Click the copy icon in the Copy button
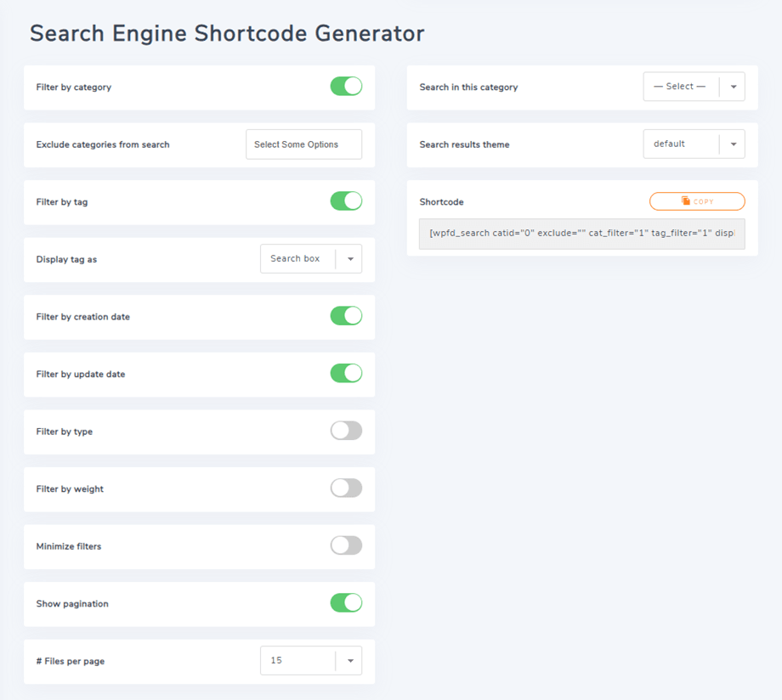Viewport: 782px width, 700px height. pos(686,201)
